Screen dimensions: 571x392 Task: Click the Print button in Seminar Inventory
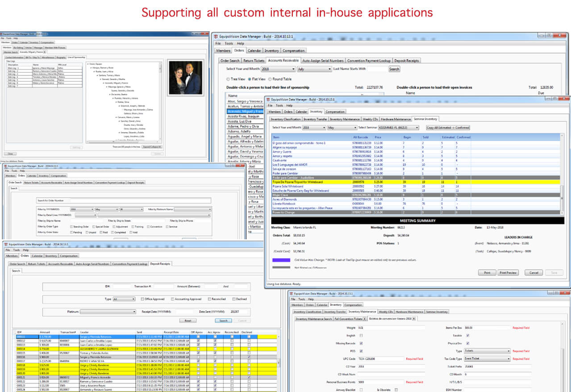pos(487,272)
